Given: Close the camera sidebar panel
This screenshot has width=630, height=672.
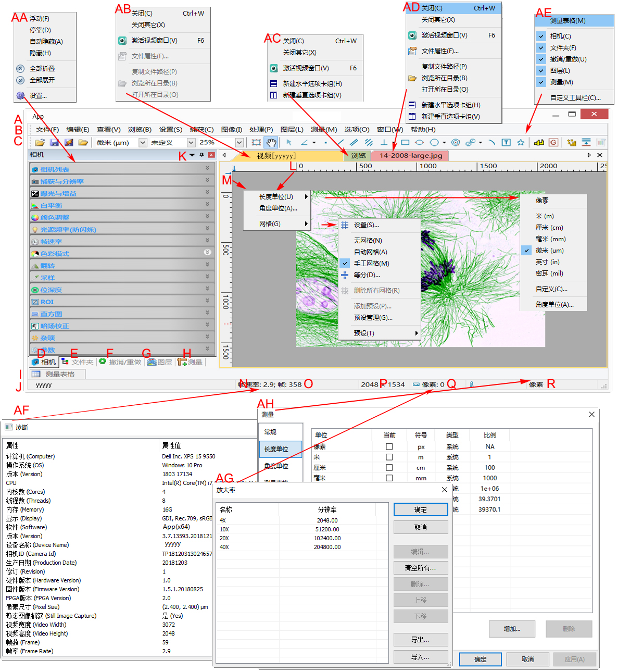Looking at the screenshot, I should click(x=211, y=155).
